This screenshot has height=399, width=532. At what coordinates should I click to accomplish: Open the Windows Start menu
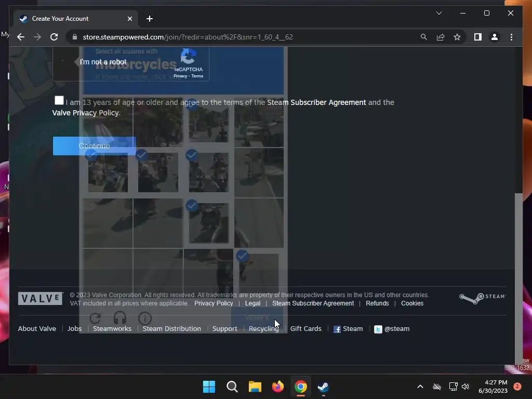(x=209, y=387)
